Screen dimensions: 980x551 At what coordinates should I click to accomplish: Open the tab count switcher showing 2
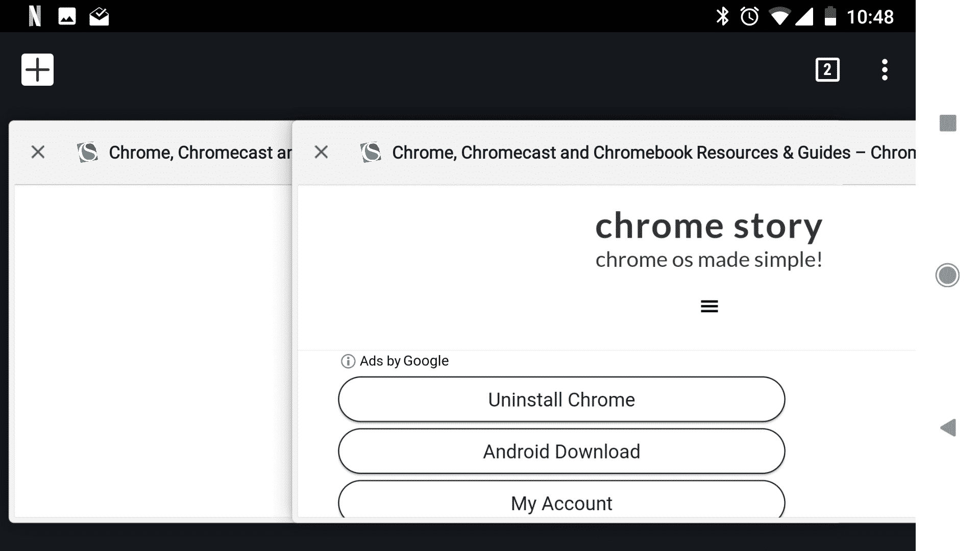point(827,69)
